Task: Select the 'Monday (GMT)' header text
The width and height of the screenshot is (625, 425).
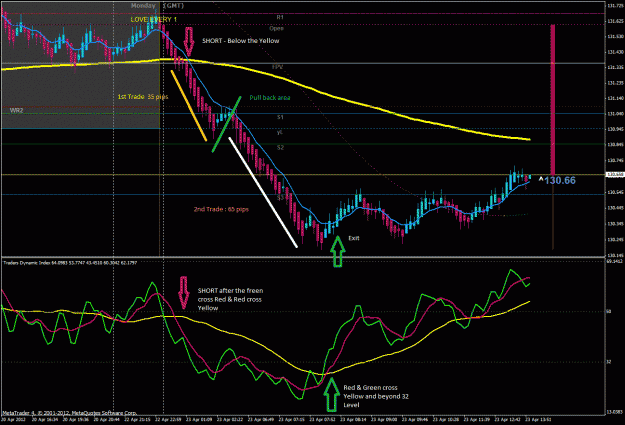Action: click(x=157, y=6)
